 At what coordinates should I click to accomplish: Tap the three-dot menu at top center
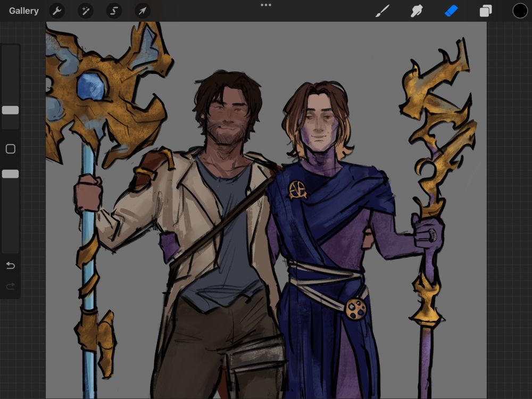click(x=266, y=5)
